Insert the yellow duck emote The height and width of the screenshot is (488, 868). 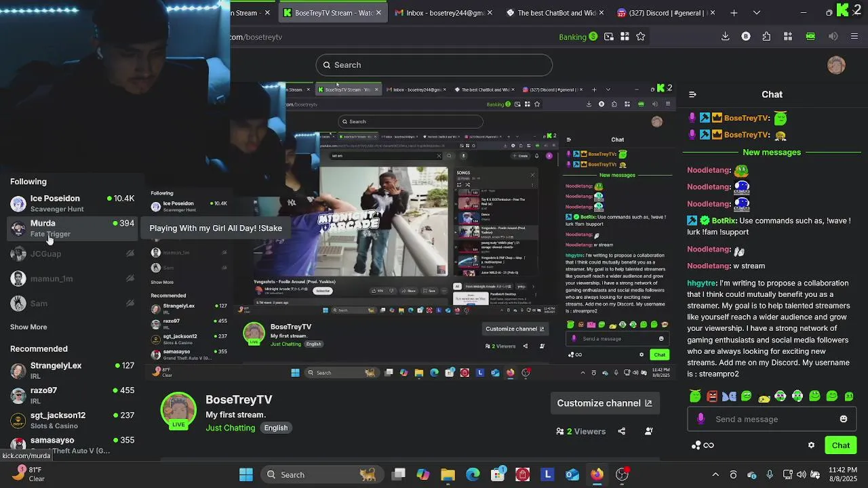pyautogui.click(x=764, y=396)
